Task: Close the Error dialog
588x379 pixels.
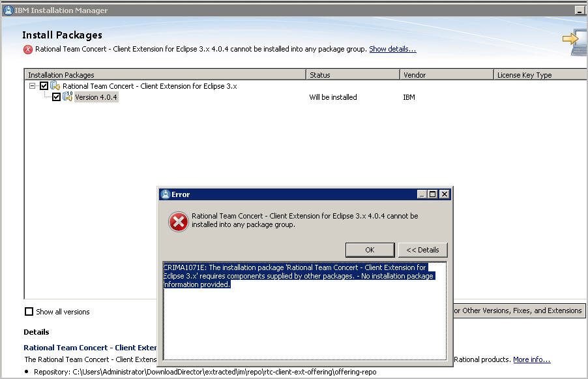Action: pyautogui.click(x=445, y=194)
